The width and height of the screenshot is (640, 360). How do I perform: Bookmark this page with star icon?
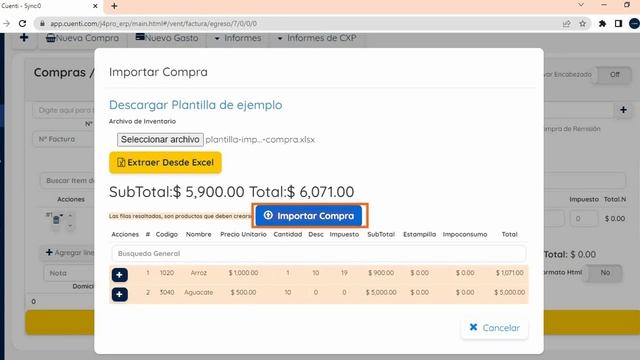pyautogui.click(x=582, y=24)
